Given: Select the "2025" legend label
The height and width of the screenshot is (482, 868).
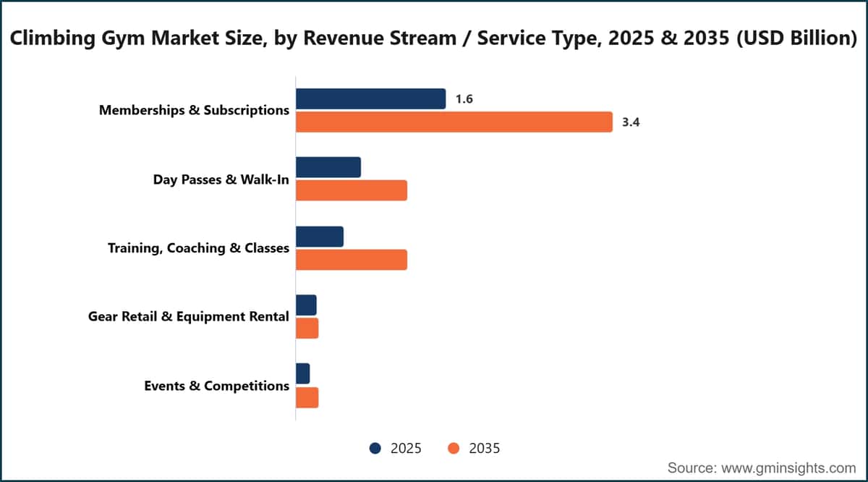Looking at the screenshot, I should pyautogui.click(x=406, y=449).
